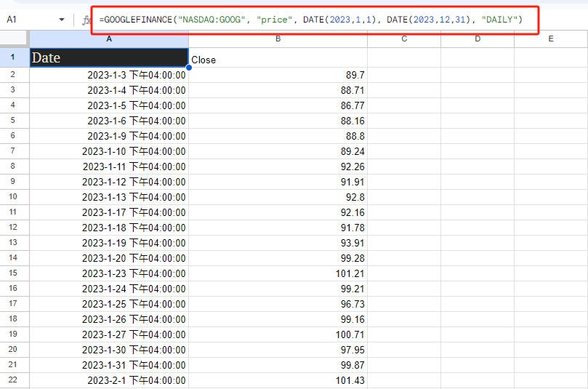Viewport: 588px width, 389px height.
Task: Select column B header
Action: pyautogui.click(x=278, y=39)
